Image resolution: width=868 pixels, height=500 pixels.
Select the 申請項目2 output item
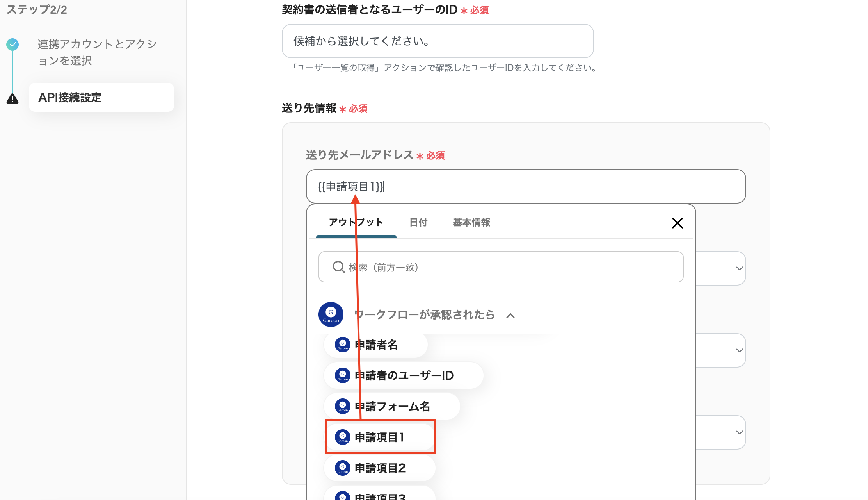379,468
